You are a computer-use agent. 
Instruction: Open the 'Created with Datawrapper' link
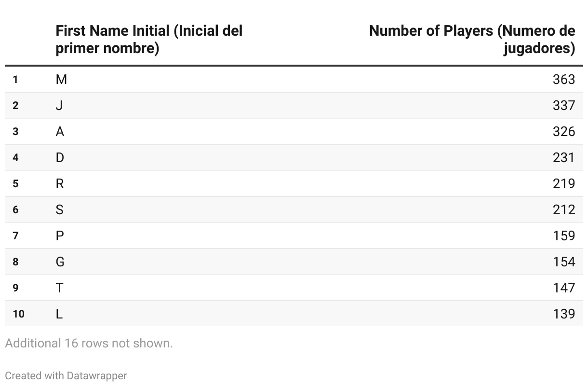coord(66,376)
